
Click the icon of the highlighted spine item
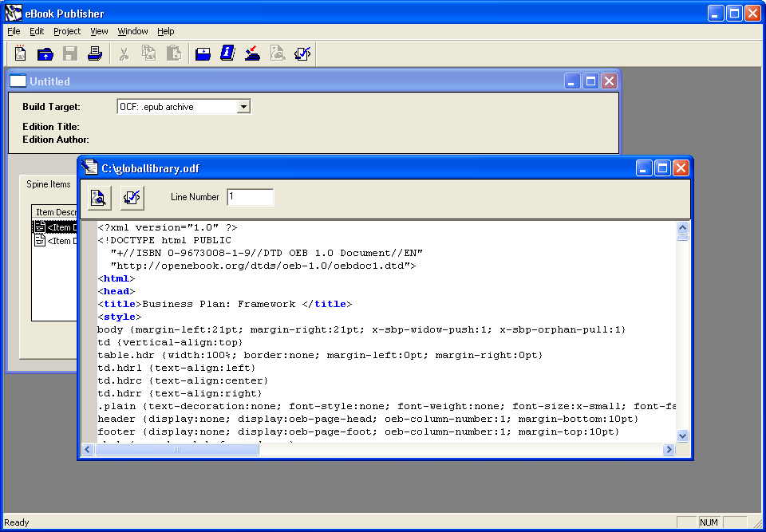point(40,227)
